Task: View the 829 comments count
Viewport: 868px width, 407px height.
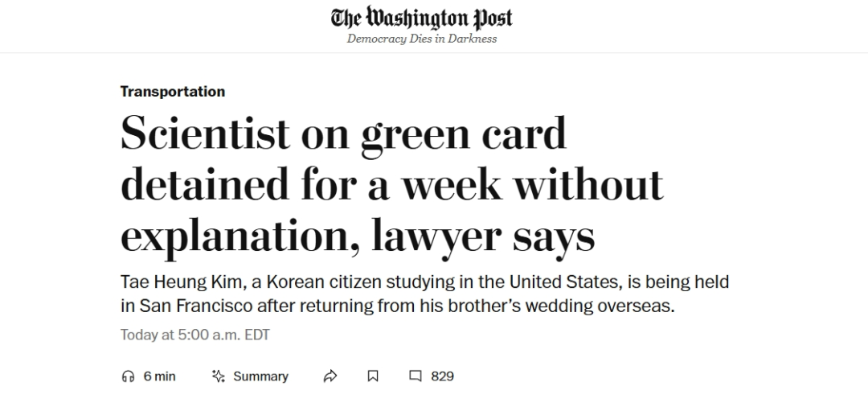Action: (x=442, y=376)
